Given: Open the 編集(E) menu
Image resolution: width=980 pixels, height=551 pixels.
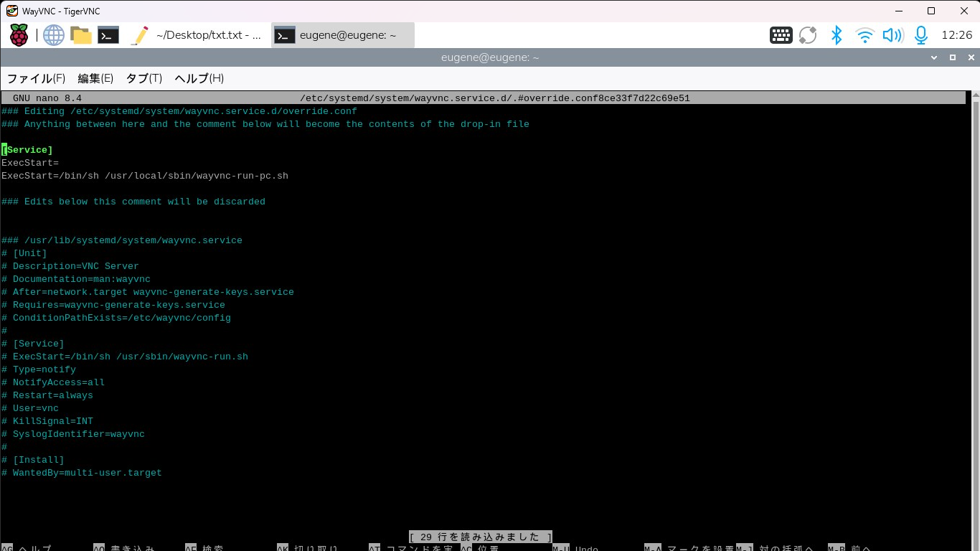Looking at the screenshot, I should point(95,78).
